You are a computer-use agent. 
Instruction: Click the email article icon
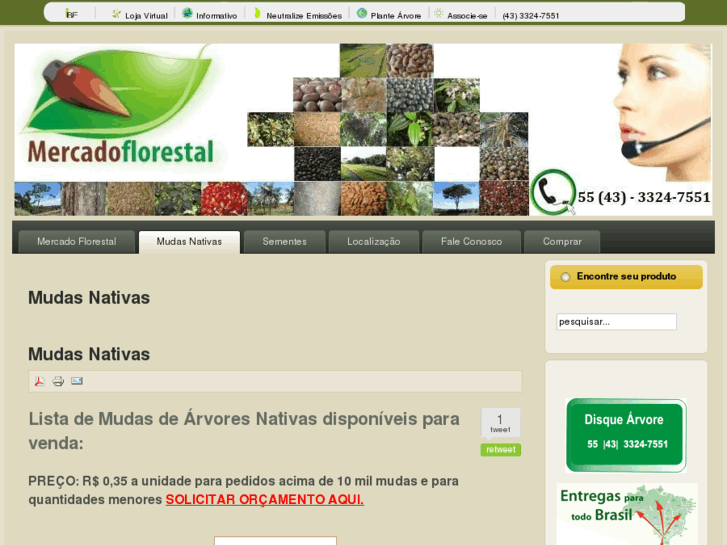[77, 381]
